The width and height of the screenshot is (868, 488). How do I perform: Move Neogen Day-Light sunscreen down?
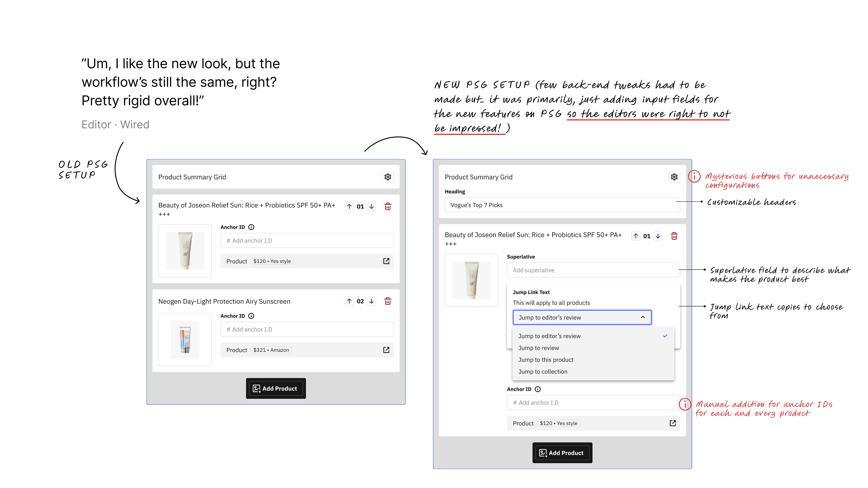click(x=371, y=301)
